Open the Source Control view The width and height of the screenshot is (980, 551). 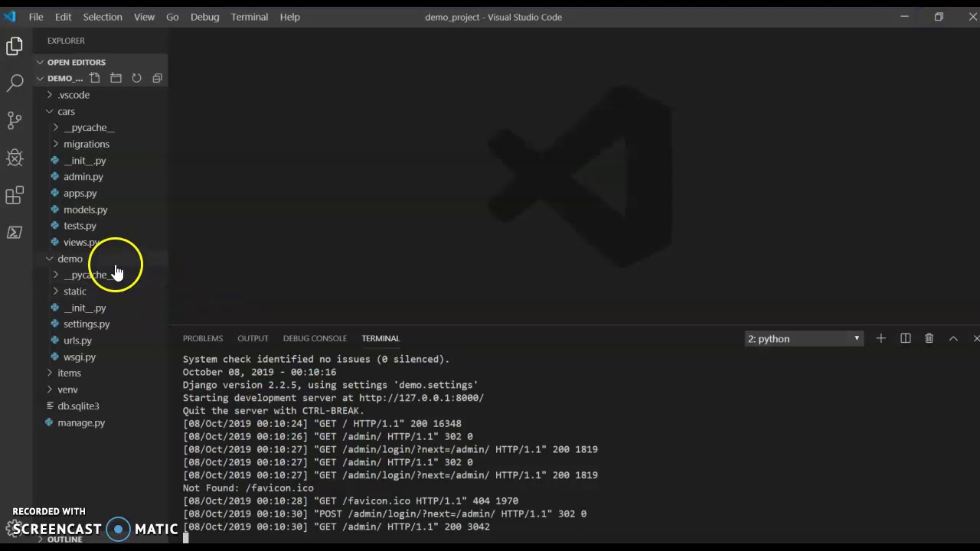tap(15, 120)
